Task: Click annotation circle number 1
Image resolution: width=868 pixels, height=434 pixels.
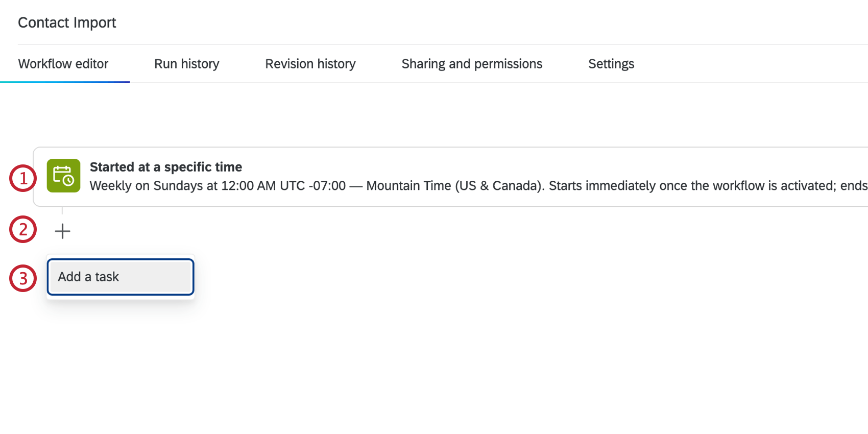Action: click(x=22, y=178)
